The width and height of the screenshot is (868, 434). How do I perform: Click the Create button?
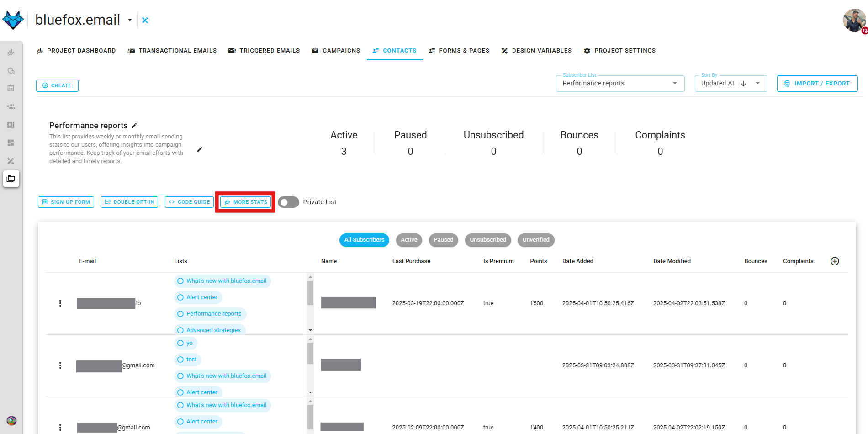(57, 86)
